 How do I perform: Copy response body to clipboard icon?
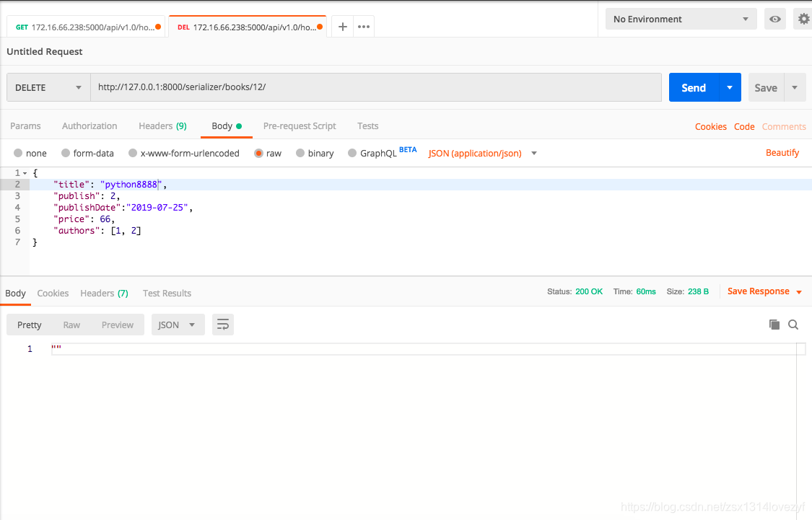[774, 325]
